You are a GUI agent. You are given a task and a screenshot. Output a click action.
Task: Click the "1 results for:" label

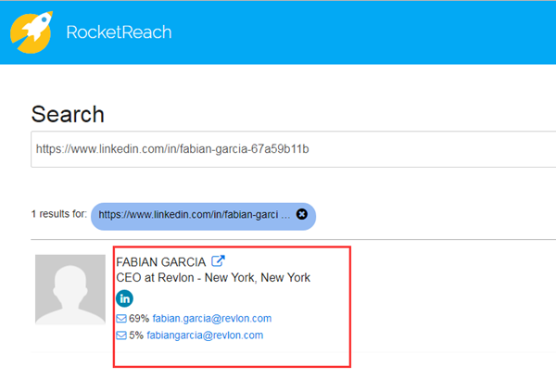tap(57, 214)
